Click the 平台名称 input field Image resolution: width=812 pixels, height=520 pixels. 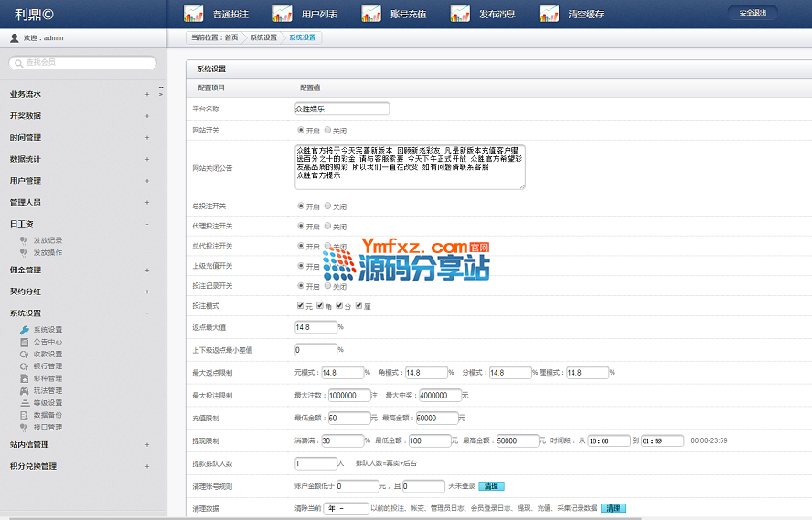coord(341,109)
